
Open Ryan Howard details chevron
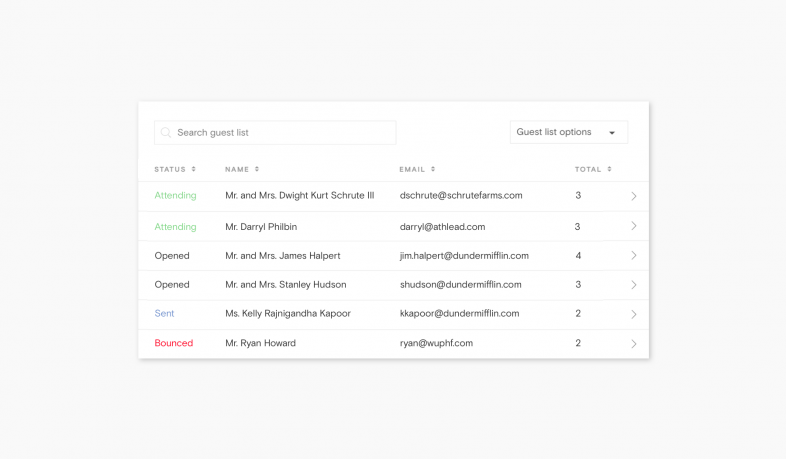pos(633,344)
